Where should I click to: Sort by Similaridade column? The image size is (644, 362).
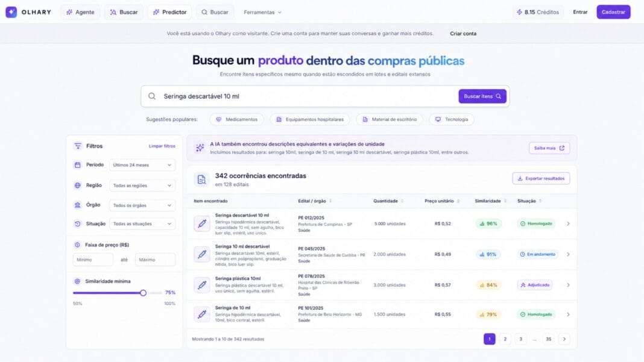click(491, 201)
